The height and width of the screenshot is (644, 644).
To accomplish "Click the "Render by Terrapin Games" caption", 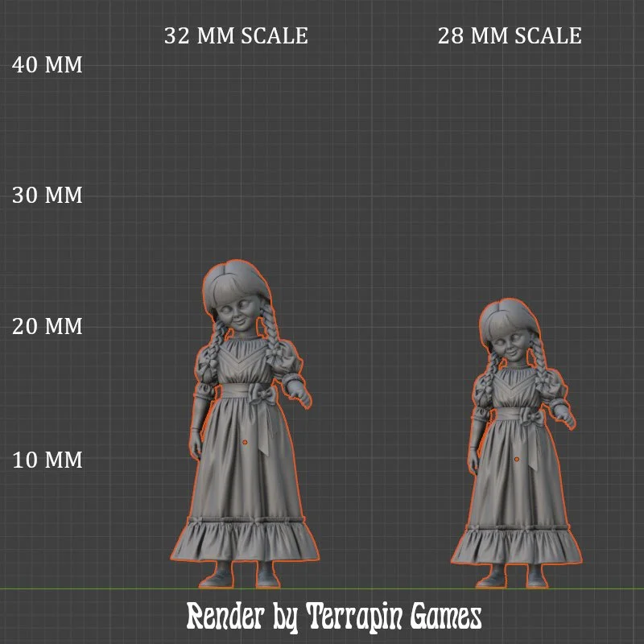I will click(x=334, y=617).
